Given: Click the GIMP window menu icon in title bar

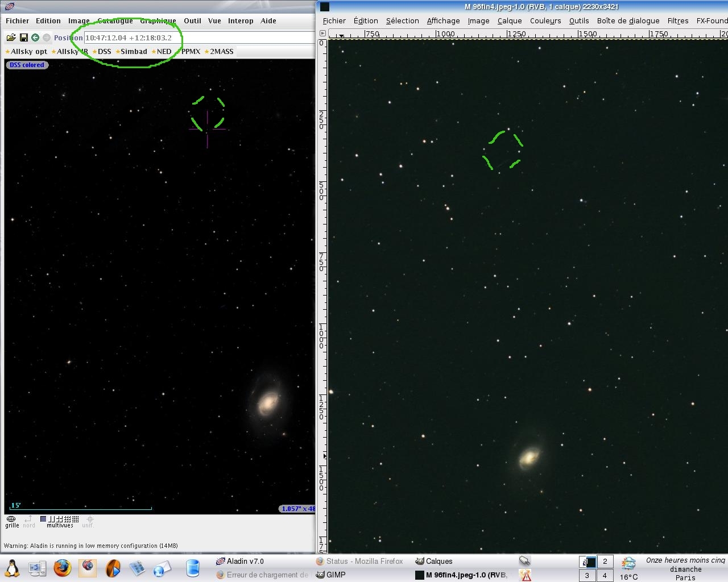Looking at the screenshot, I should (x=324, y=7).
